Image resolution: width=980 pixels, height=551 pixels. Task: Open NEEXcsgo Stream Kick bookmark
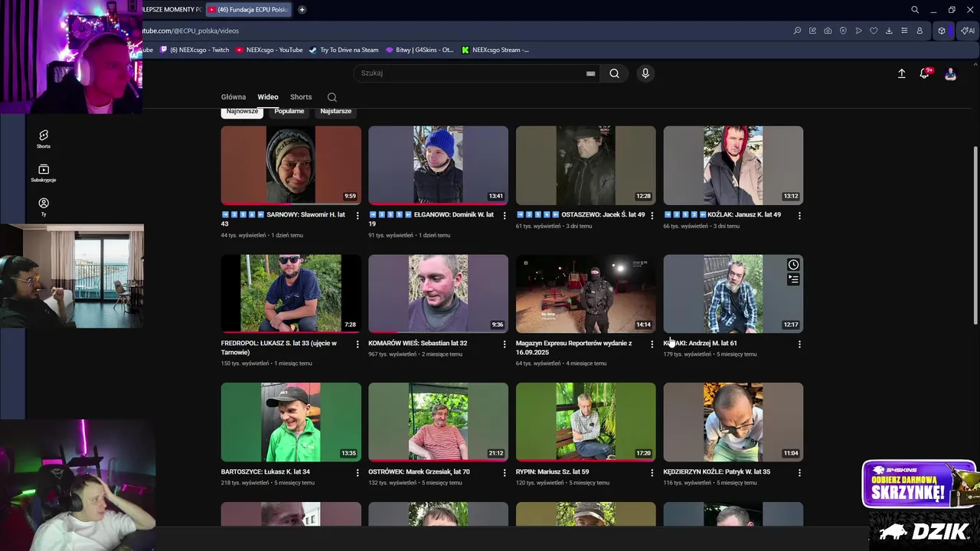point(495,50)
